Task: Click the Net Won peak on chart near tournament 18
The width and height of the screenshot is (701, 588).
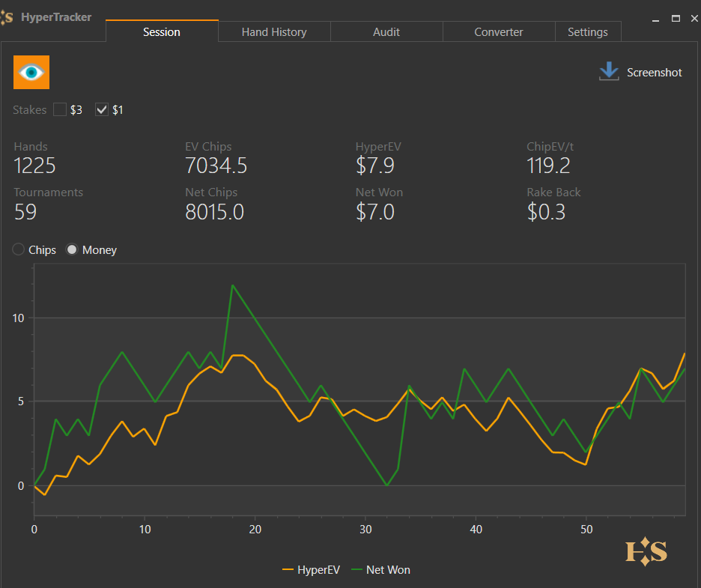Action: point(232,285)
